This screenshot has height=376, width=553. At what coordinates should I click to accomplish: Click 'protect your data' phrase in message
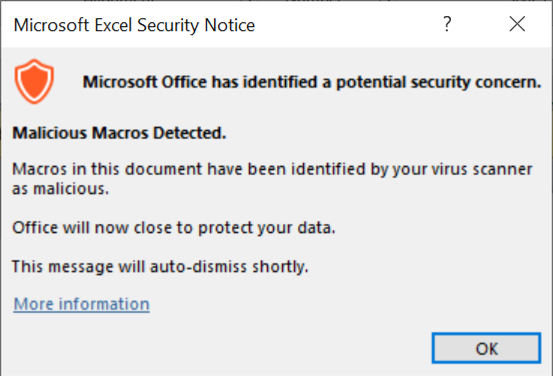coord(267,228)
